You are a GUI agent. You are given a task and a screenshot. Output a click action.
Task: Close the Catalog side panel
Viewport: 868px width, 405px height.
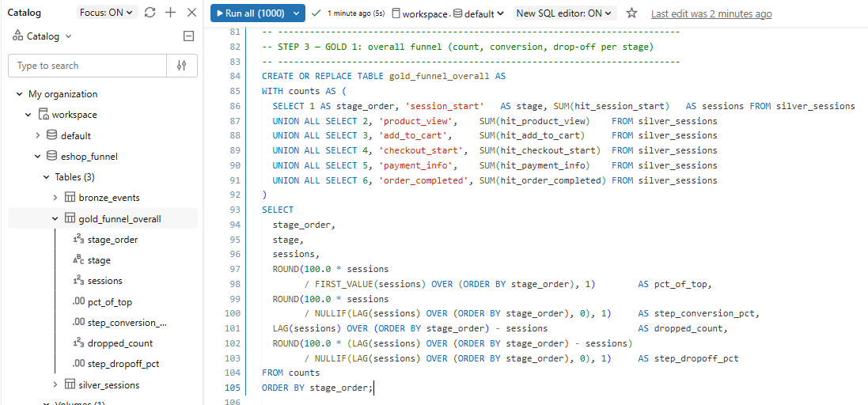point(191,13)
